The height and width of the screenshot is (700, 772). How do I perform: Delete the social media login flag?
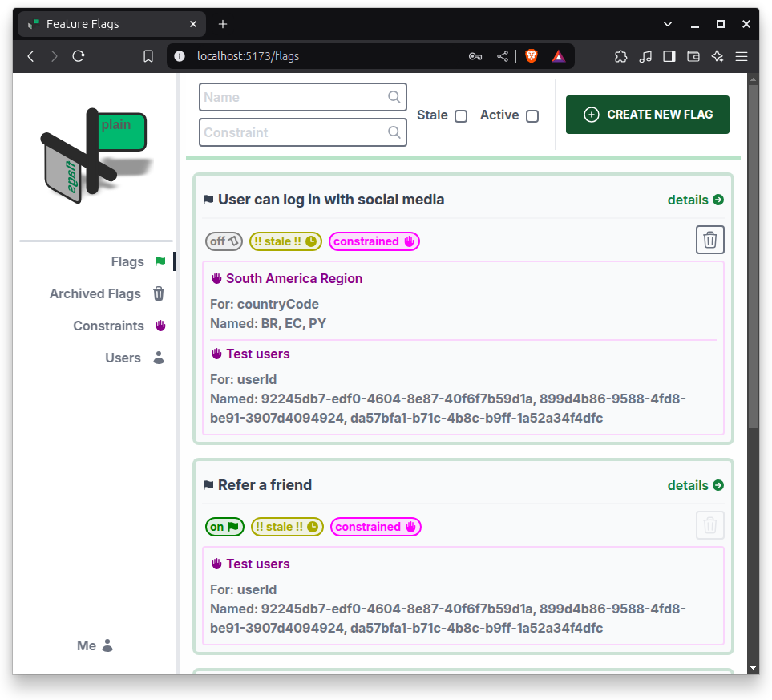click(x=709, y=240)
